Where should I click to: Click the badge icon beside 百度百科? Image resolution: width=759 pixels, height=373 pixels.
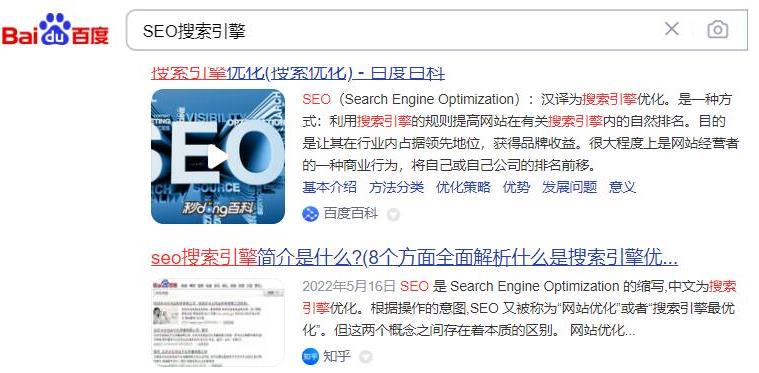(393, 214)
